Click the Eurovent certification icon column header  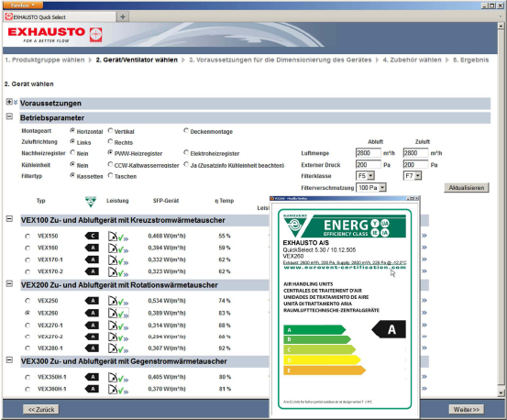91,201
